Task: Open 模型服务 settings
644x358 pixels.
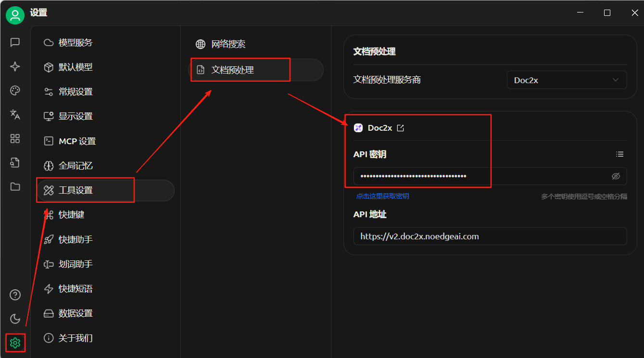Action: tap(105, 43)
